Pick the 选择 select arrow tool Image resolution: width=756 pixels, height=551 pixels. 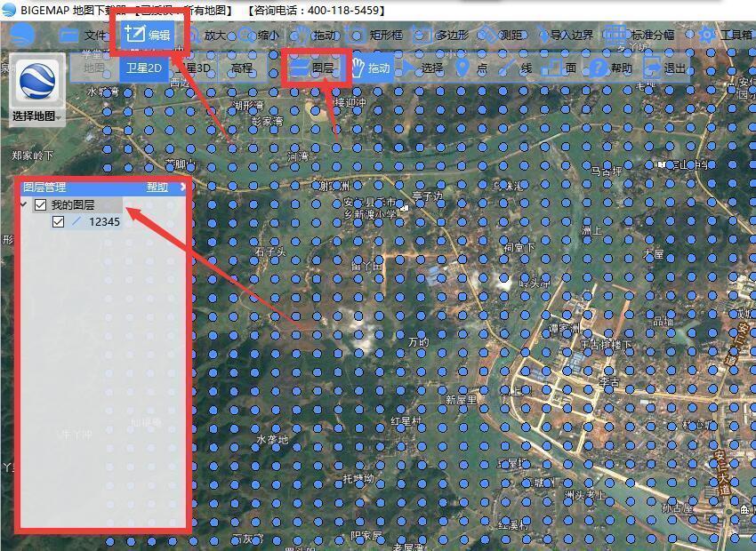click(x=422, y=68)
